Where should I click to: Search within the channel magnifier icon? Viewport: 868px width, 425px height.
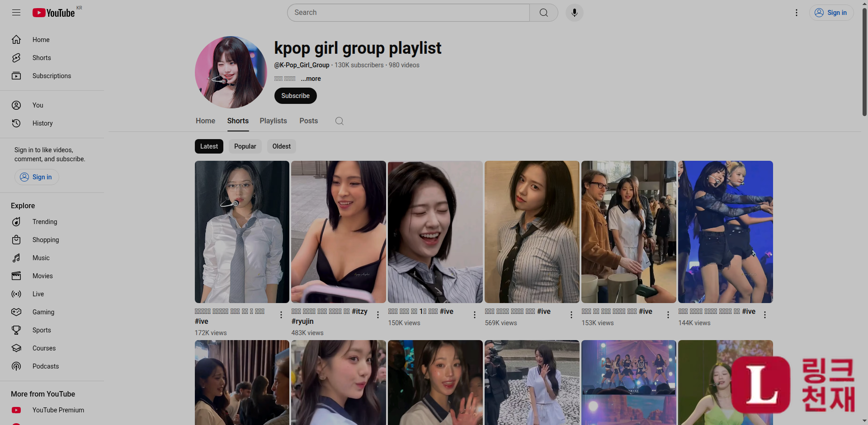click(x=340, y=121)
